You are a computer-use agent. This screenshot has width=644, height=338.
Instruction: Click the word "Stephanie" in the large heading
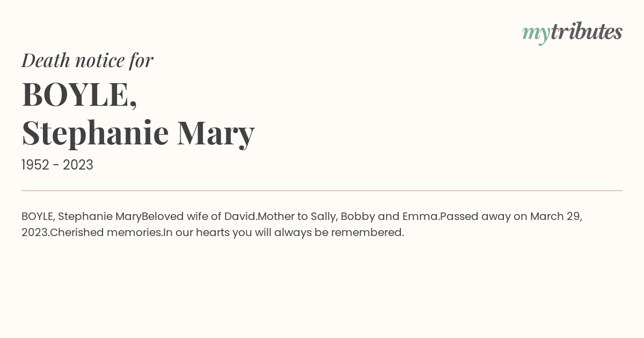point(96,133)
